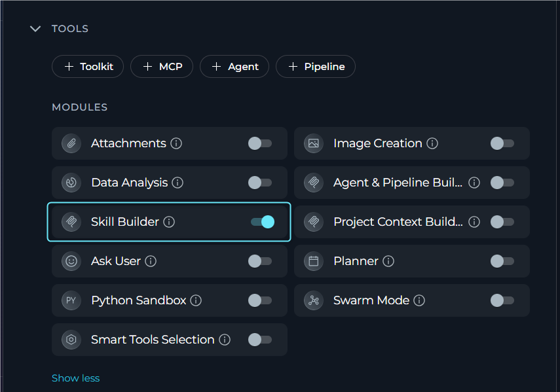Click the Image Creation label text

[x=378, y=143]
